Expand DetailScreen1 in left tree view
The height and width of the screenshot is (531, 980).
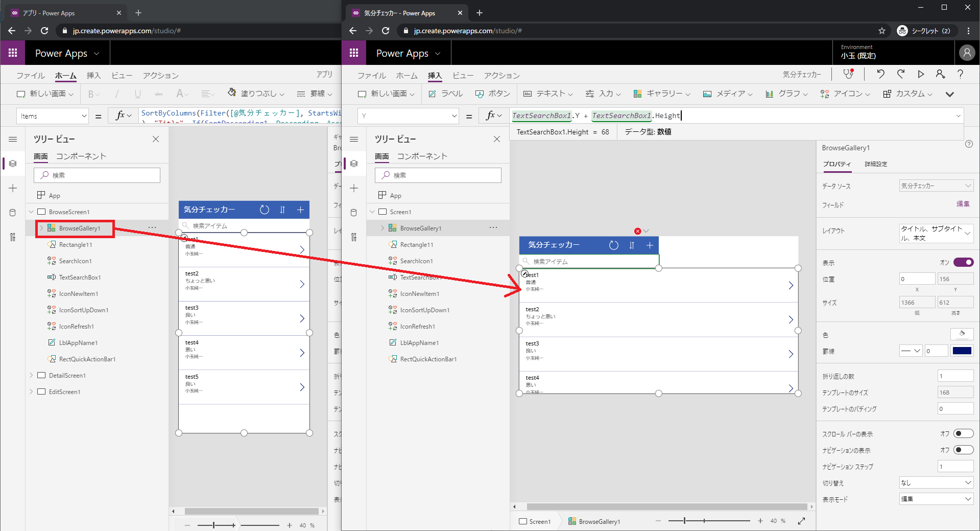click(x=31, y=375)
